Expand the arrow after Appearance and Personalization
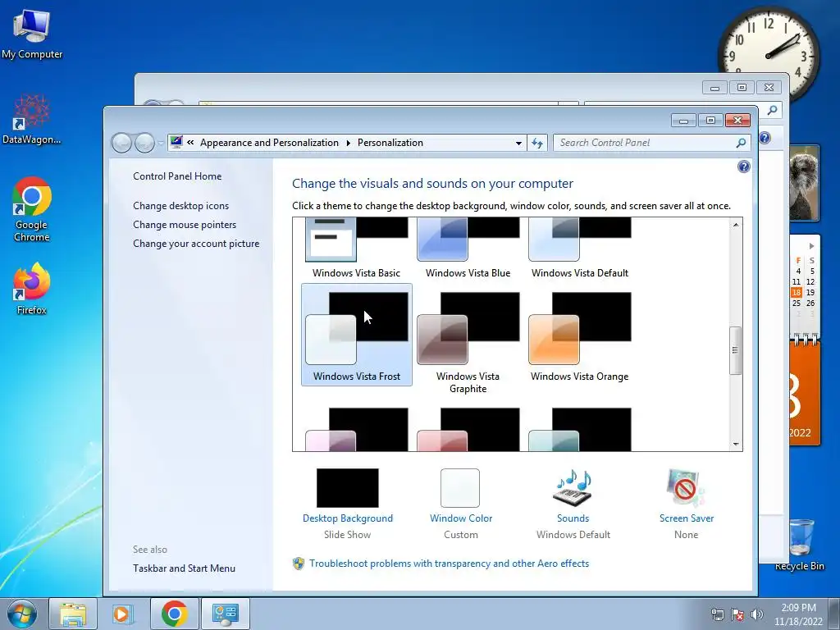 point(348,143)
